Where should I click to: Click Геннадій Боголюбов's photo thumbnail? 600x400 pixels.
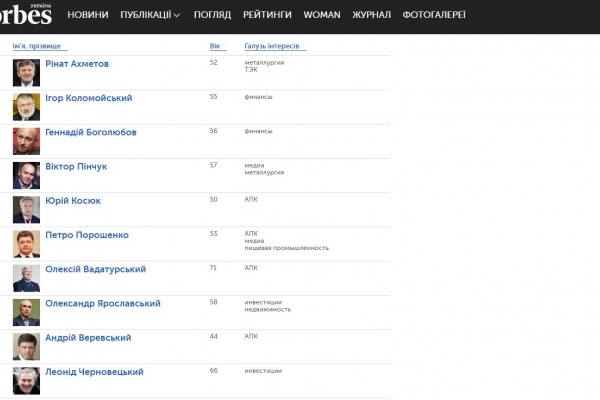[x=26, y=140]
